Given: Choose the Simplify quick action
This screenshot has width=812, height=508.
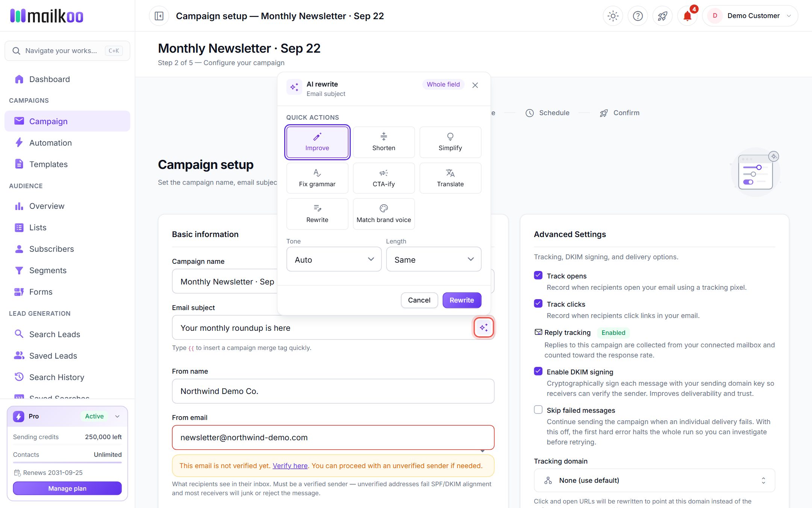Looking at the screenshot, I should coord(450,142).
